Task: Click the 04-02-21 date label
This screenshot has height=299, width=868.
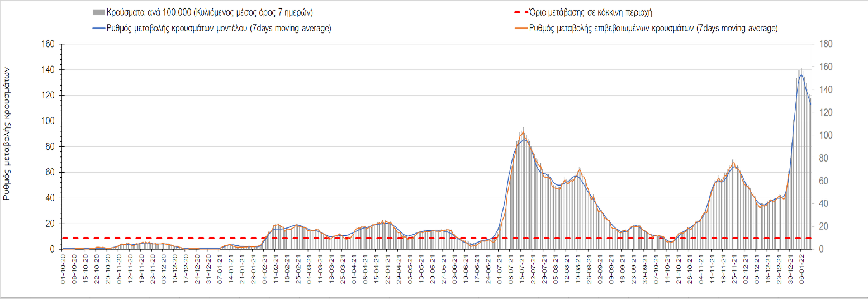Action: (264, 269)
